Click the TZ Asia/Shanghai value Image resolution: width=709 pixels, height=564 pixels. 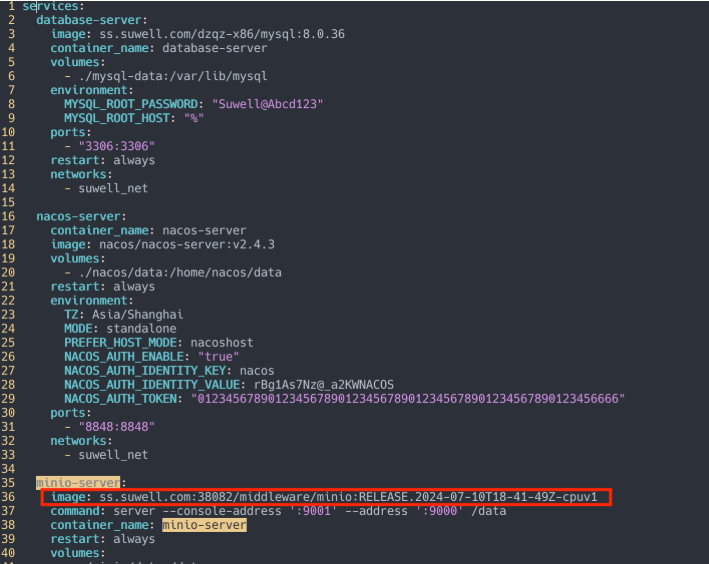click(137, 315)
